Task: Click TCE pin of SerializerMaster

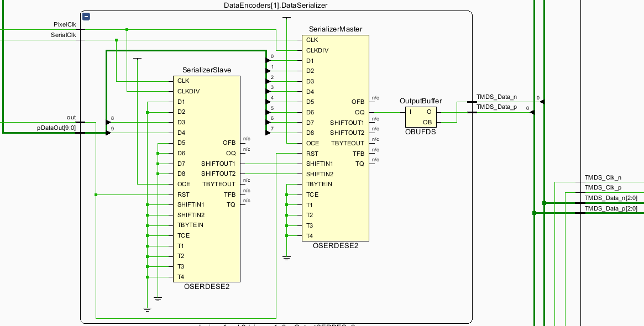Action: [312, 194]
